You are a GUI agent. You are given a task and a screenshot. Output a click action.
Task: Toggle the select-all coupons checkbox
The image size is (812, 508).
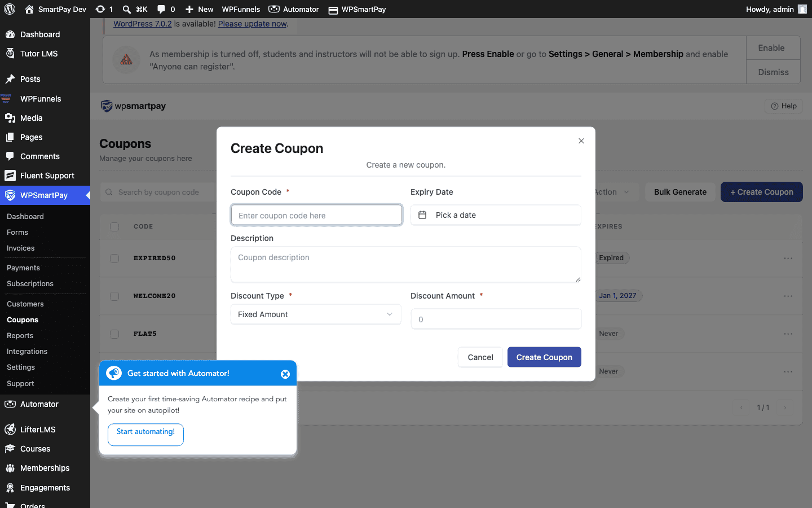(114, 226)
